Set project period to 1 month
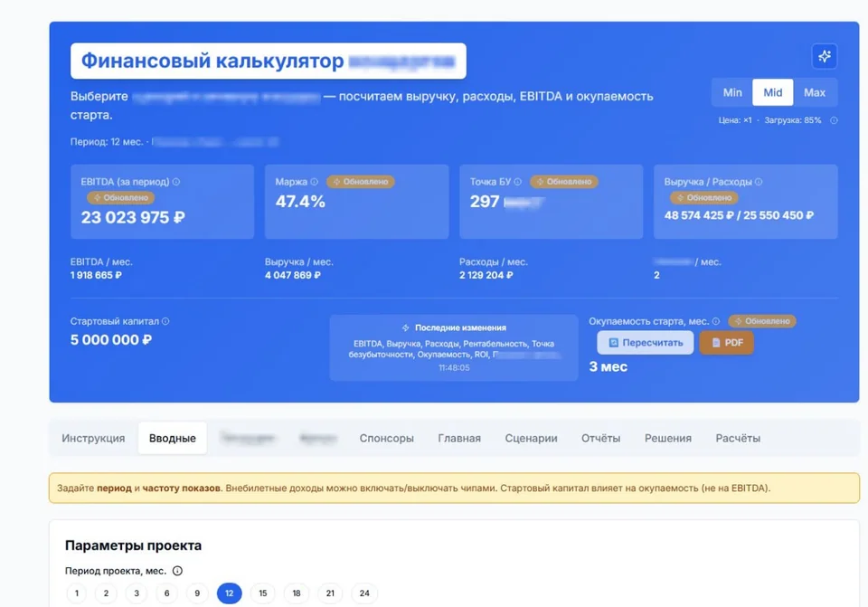 click(76, 593)
